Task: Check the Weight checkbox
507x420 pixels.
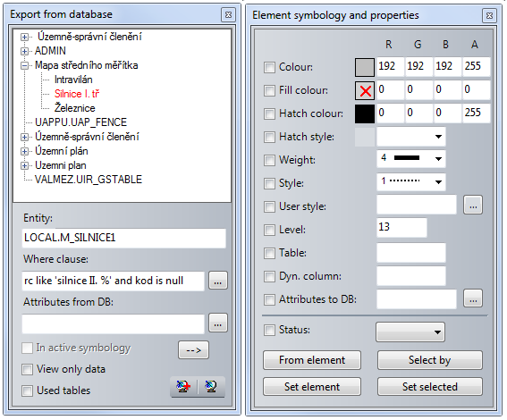Action: [269, 160]
